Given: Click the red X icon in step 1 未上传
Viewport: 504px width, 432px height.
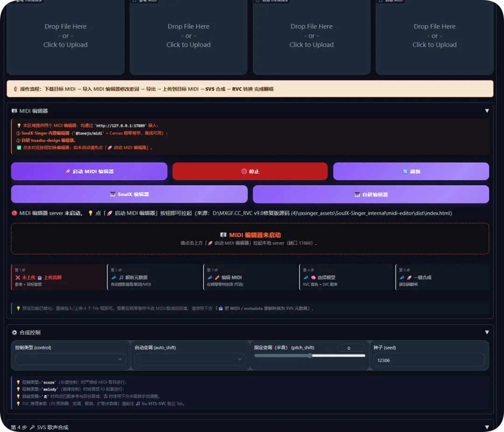Looking at the screenshot, I should point(18,278).
